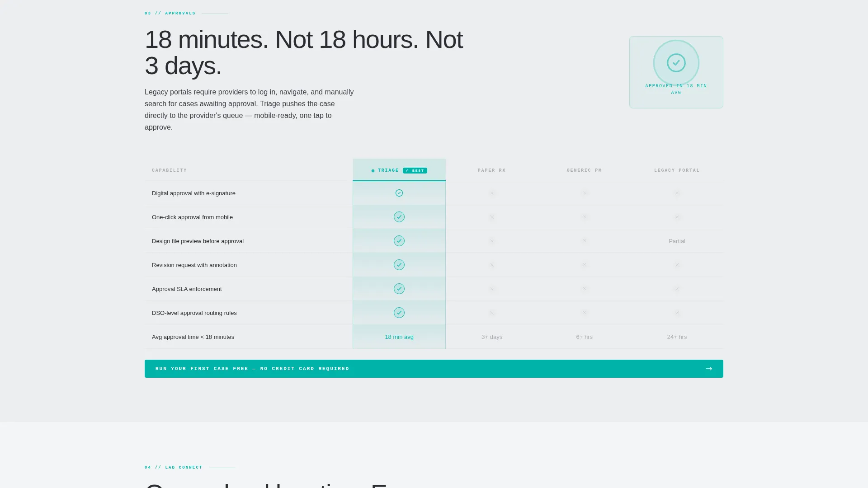Click 'Partial' cell in Legacy Portal column
The image size is (868, 488).
click(677, 241)
